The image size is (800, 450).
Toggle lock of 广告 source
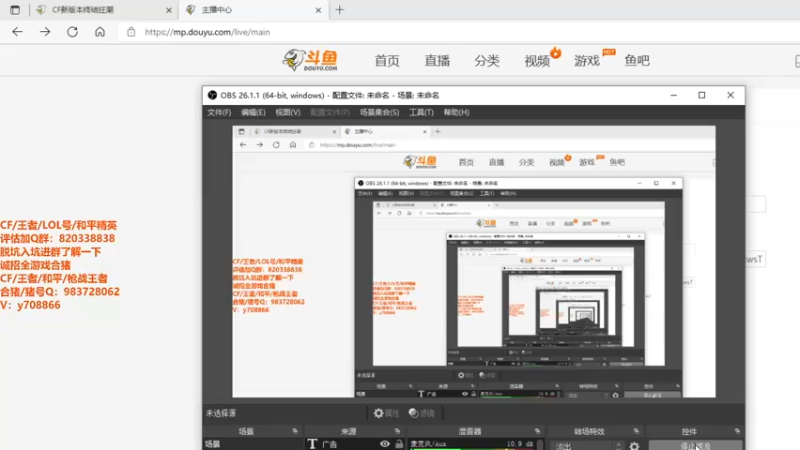pos(399,444)
